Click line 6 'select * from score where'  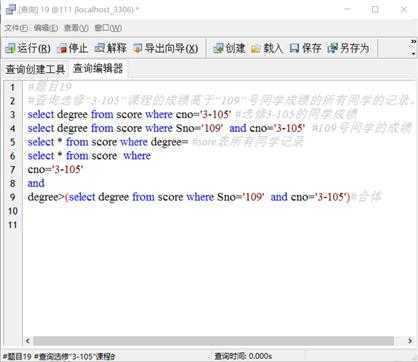(89, 156)
